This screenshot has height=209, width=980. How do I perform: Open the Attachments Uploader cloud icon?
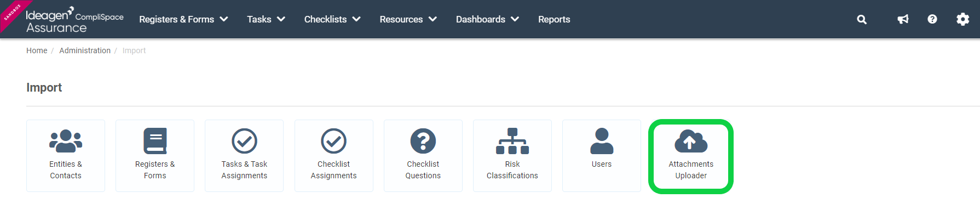691,141
